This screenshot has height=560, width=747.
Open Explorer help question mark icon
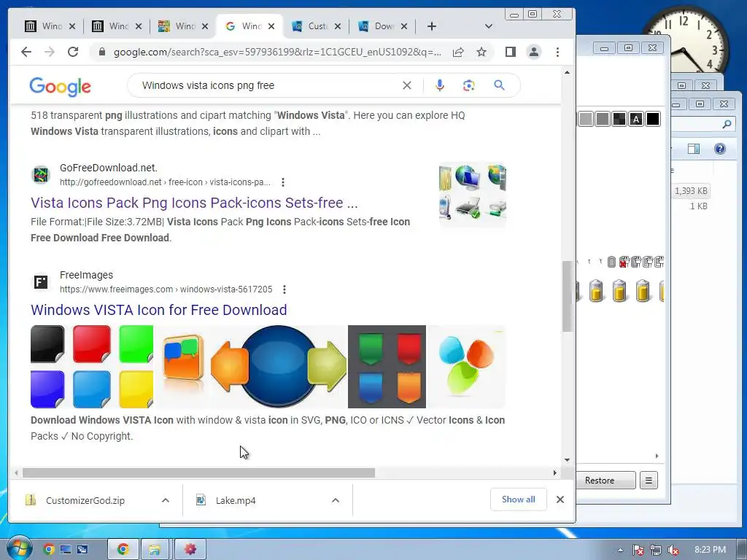click(x=720, y=149)
